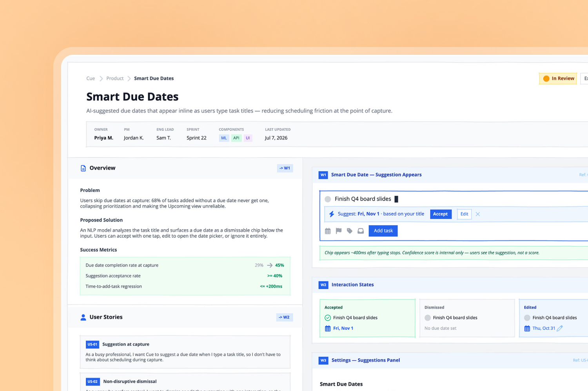Click the Suggestion acceptance rate metric row
The width and height of the screenshot is (588, 391).
point(185,276)
